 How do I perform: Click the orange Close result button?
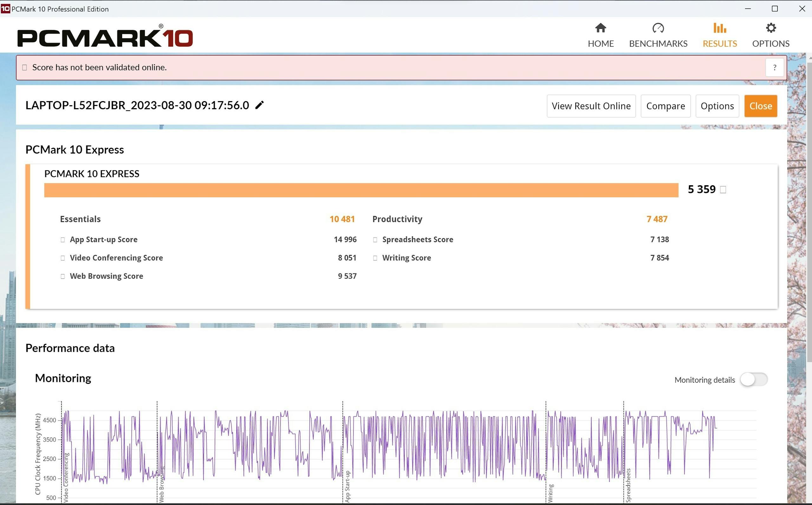760,106
